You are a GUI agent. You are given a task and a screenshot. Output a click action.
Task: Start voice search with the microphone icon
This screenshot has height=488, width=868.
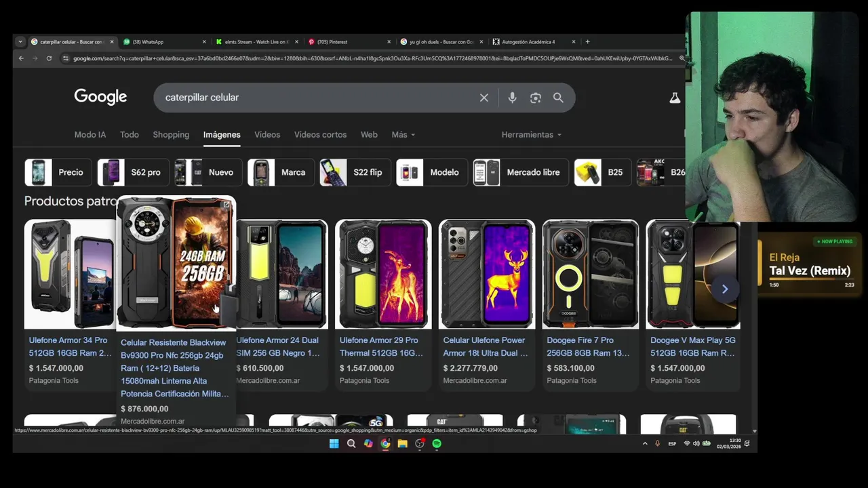tap(512, 98)
